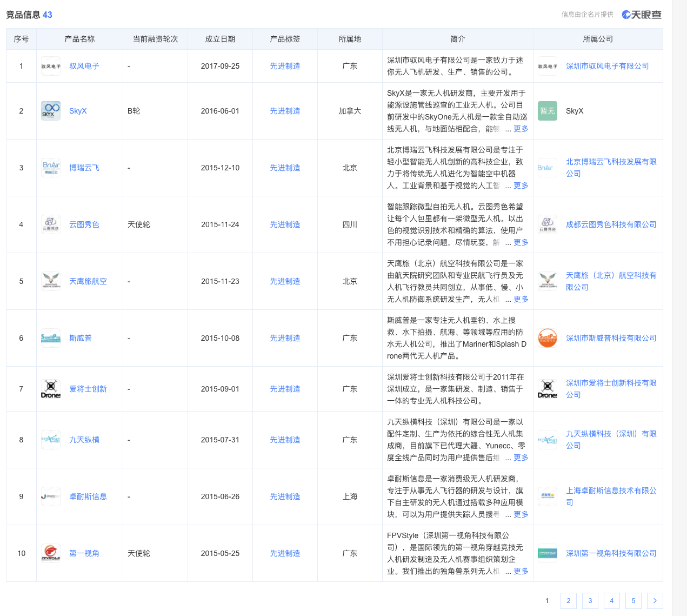Click the 九天纵横 product logo icon

point(51,440)
